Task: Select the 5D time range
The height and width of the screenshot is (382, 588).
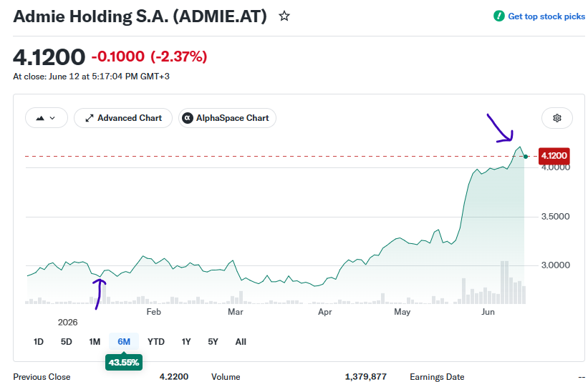Action: click(x=67, y=341)
